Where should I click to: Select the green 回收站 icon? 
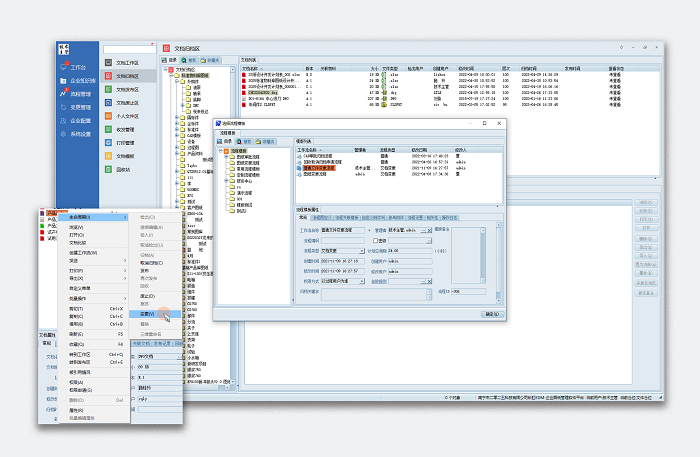(108, 169)
